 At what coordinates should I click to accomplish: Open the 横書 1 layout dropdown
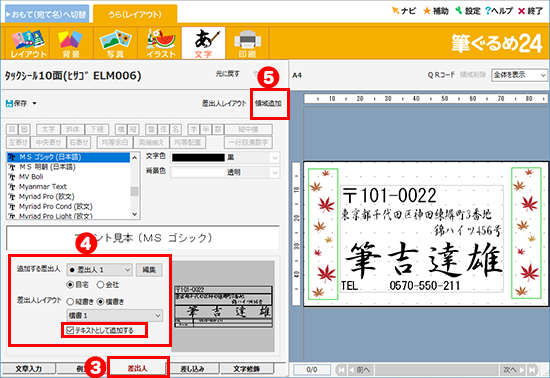tap(115, 316)
